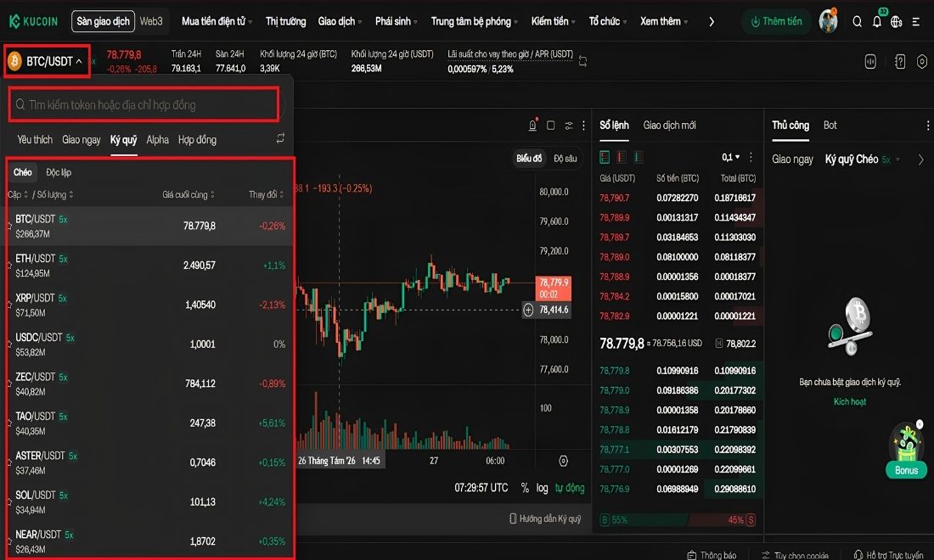The height and width of the screenshot is (560, 934).
Task: Open the help guide question icon
Action: pyautogui.click(x=900, y=61)
